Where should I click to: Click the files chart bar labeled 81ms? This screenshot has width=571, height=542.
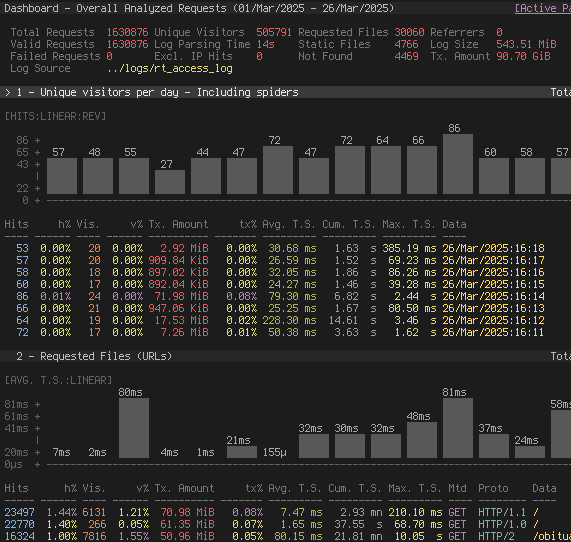pos(458,428)
